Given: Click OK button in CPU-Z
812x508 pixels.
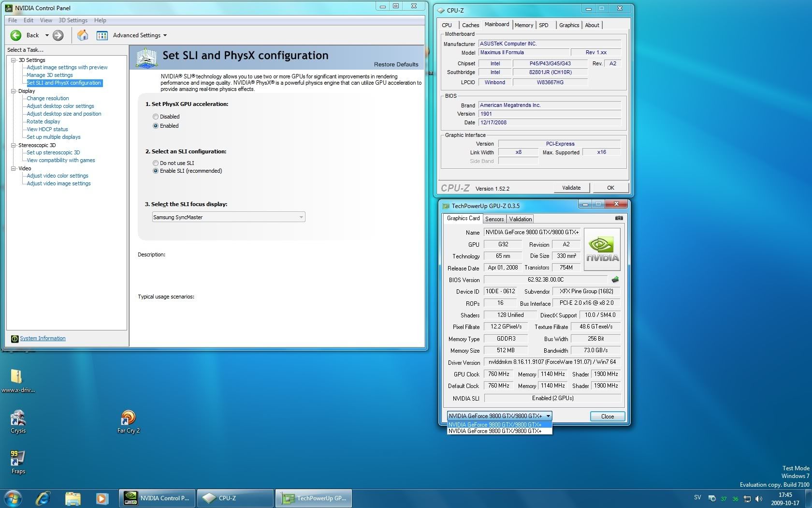Looking at the screenshot, I should tap(610, 188).
